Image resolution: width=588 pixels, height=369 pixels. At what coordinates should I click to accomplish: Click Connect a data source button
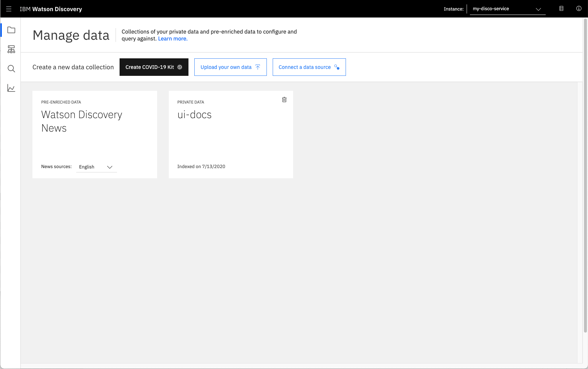pos(309,67)
